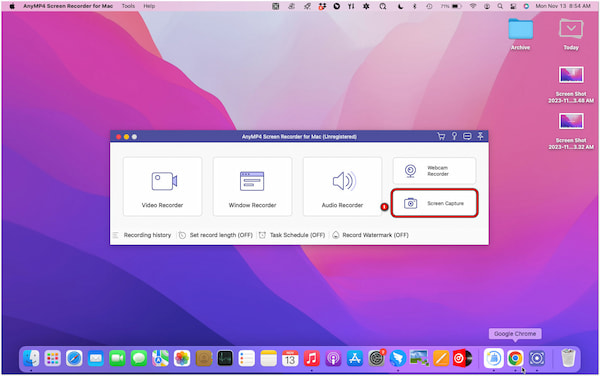The image size is (600, 376).
Task: Click the Dropbox menu bar icon
Action: pyautogui.click(x=322, y=6)
